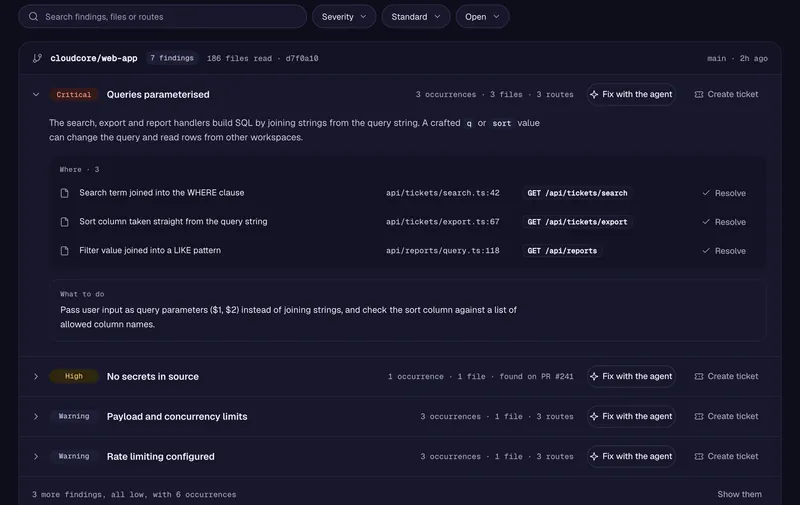The image size is (800, 505).
Task: Click file path api/tickets/search.ts:42
Action: point(442,193)
